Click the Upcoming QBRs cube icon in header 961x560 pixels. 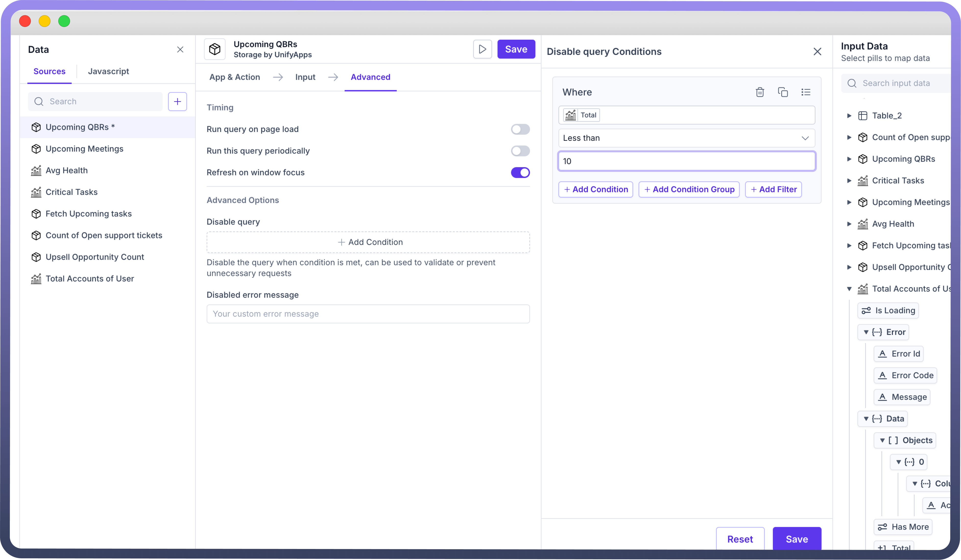(x=215, y=49)
